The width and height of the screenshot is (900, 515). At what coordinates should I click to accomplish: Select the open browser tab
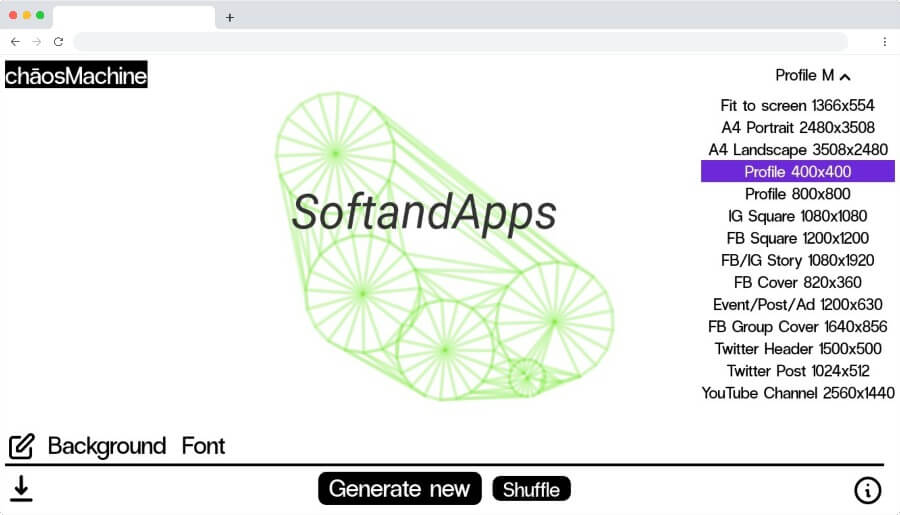[x=134, y=17]
